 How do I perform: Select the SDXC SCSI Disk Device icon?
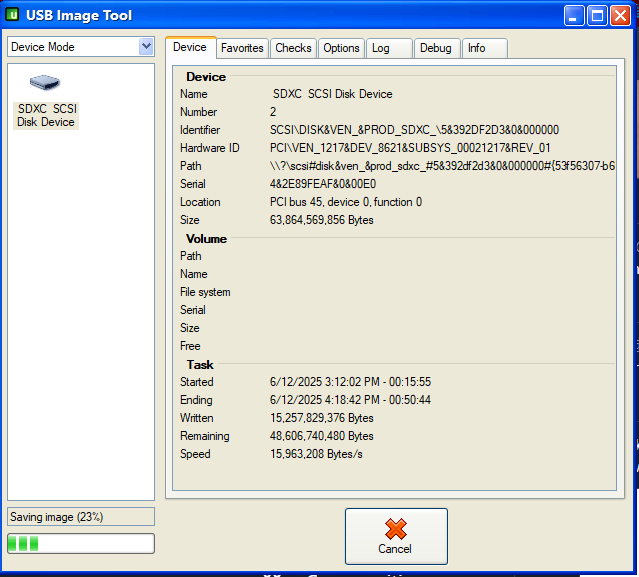pyautogui.click(x=45, y=82)
